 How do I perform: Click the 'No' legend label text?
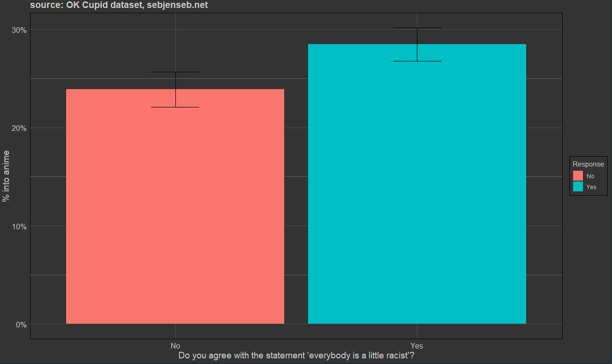coord(590,176)
